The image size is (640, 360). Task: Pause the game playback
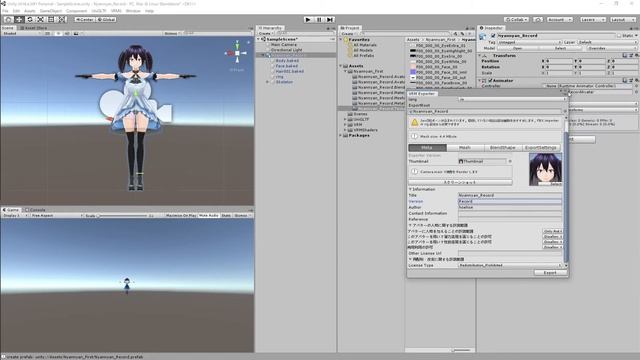[319, 19]
